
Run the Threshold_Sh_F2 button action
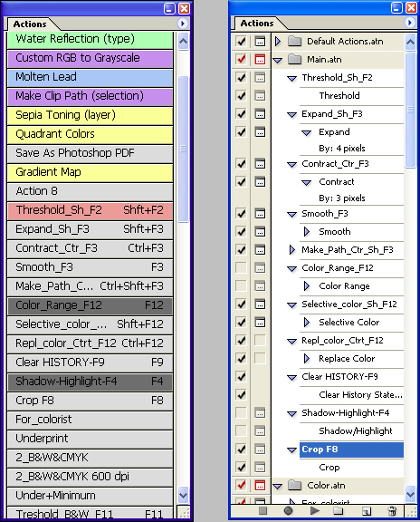90,210
